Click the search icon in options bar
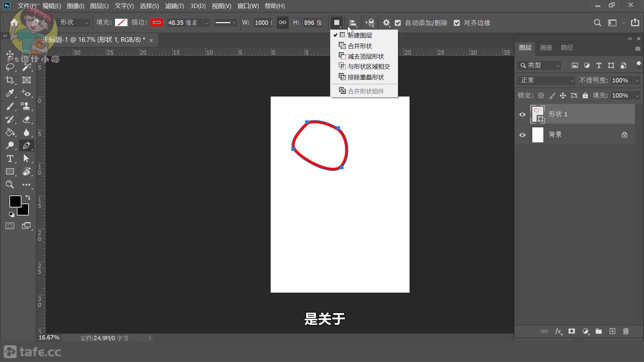The width and height of the screenshot is (644, 362). 597,23
